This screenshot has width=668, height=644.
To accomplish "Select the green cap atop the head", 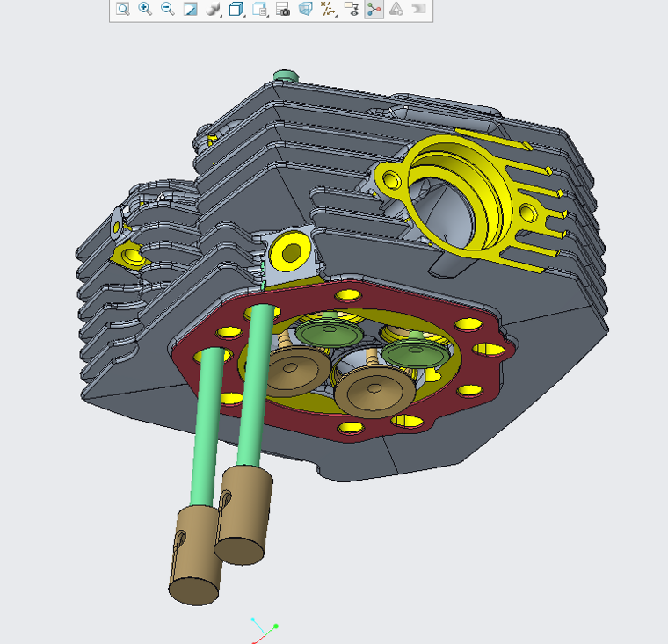I will tap(286, 76).
